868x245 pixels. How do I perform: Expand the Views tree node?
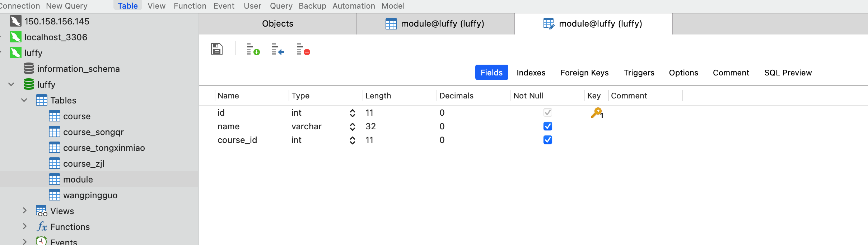coord(24,211)
